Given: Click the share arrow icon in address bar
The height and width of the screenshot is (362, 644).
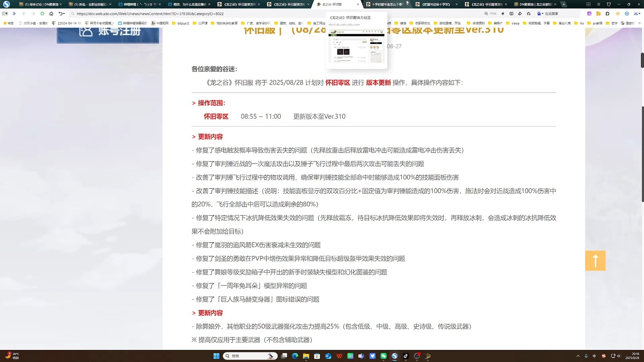Looking at the screenshot, I should click(520, 14).
